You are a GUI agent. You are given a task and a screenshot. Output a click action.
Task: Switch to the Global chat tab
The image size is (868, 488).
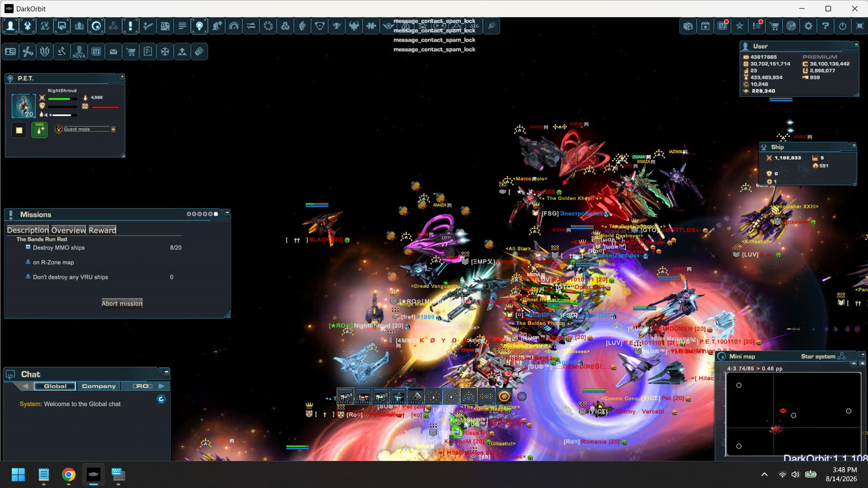pyautogui.click(x=55, y=386)
